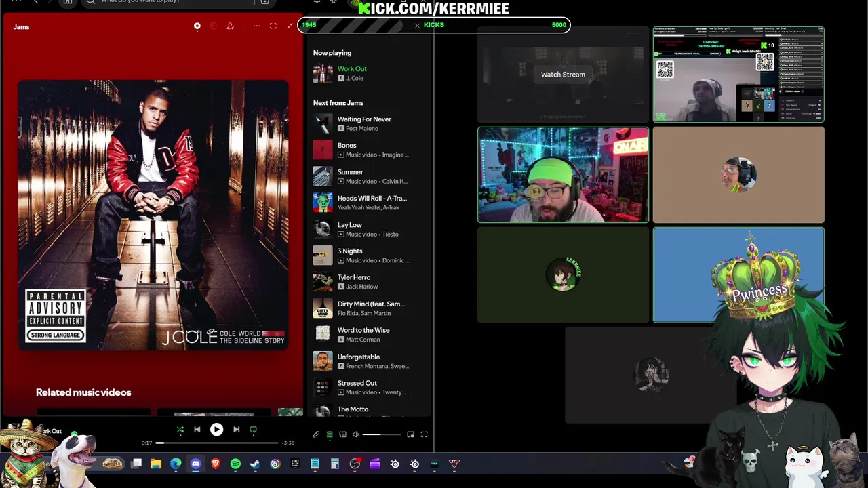
Task: Toggle the queue view icon
Action: point(330,434)
